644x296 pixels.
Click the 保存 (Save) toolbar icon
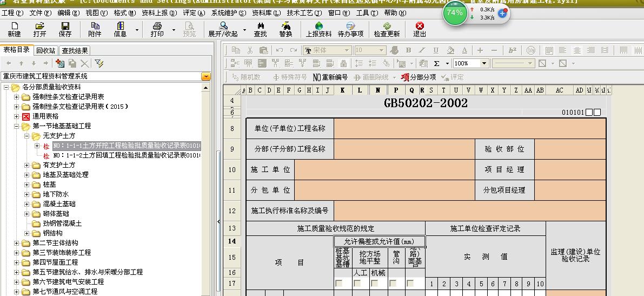(65, 29)
